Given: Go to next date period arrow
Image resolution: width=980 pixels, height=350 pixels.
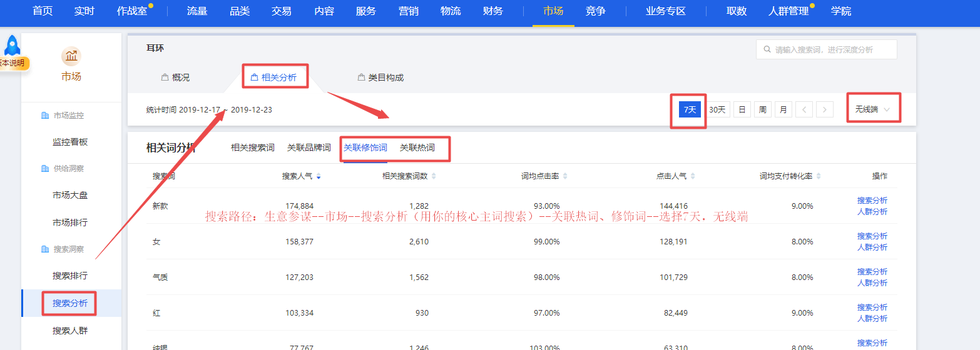Looking at the screenshot, I should point(825,109).
